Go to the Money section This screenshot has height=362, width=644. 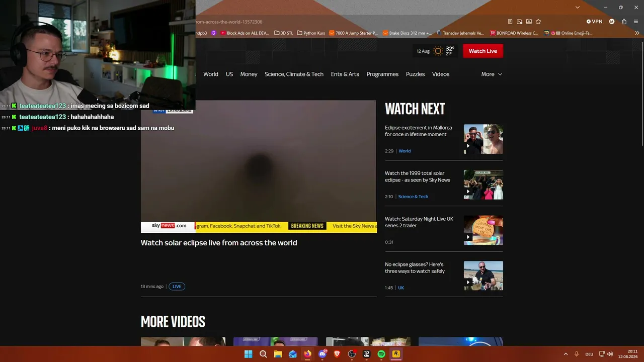tap(249, 74)
